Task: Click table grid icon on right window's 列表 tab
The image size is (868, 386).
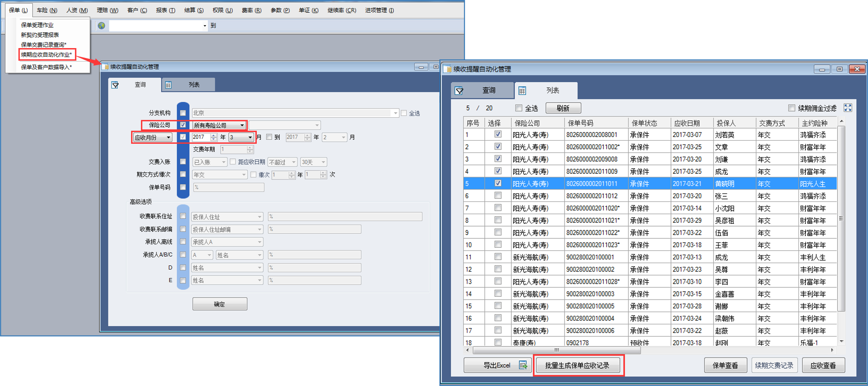Action: (522, 91)
